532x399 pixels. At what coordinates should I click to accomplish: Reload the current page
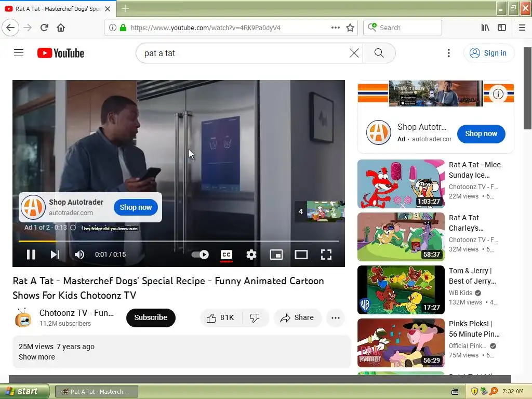pyautogui.click(x=45, y=28)
